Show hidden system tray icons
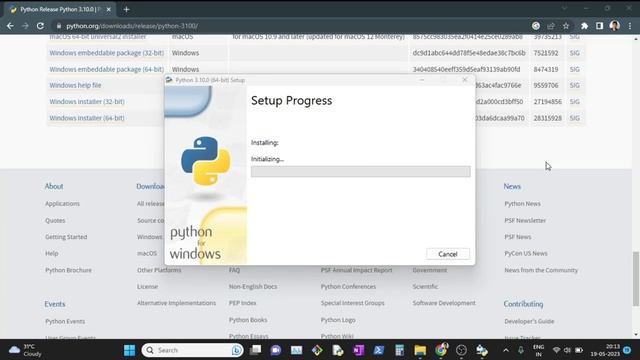The height and width of the screenshot is (360, 640). [x=506, y=350]
